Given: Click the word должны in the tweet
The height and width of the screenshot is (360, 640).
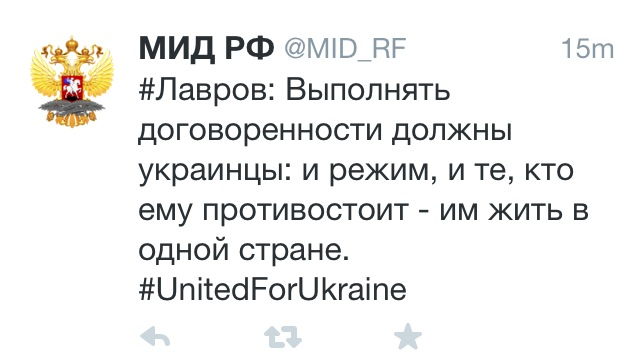Looking at the screenshot, I should coord(451,132).
